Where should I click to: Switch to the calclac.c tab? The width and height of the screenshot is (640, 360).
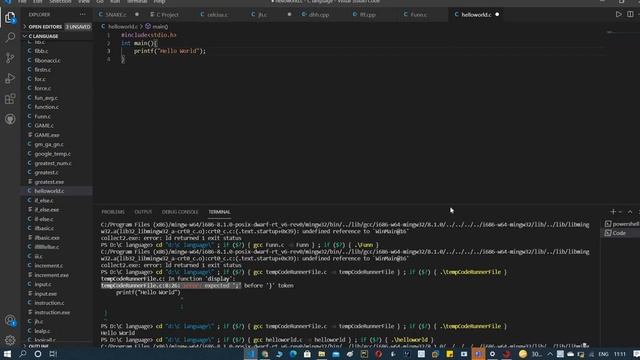217,14
